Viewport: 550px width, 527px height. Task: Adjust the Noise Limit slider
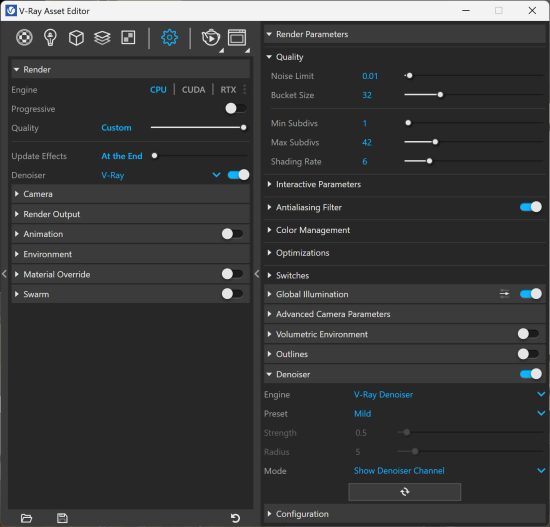click(474, 75)
